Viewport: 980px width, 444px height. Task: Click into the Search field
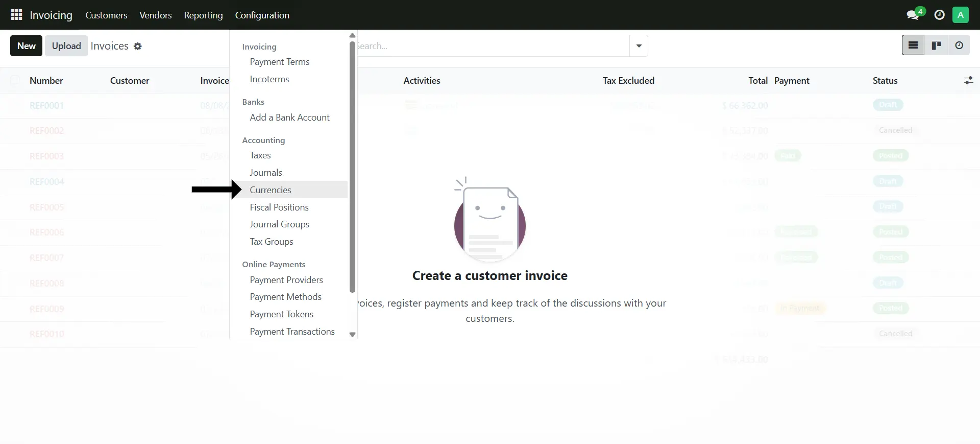[490, 46]
